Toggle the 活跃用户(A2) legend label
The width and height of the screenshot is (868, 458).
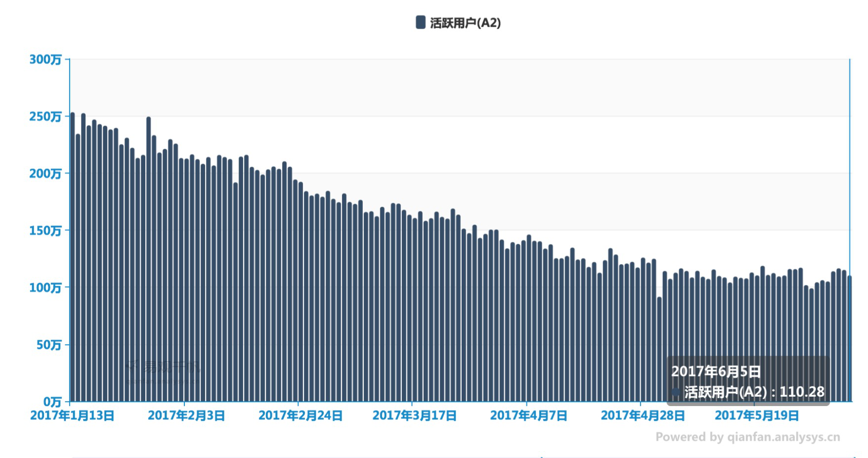[465, 23]
